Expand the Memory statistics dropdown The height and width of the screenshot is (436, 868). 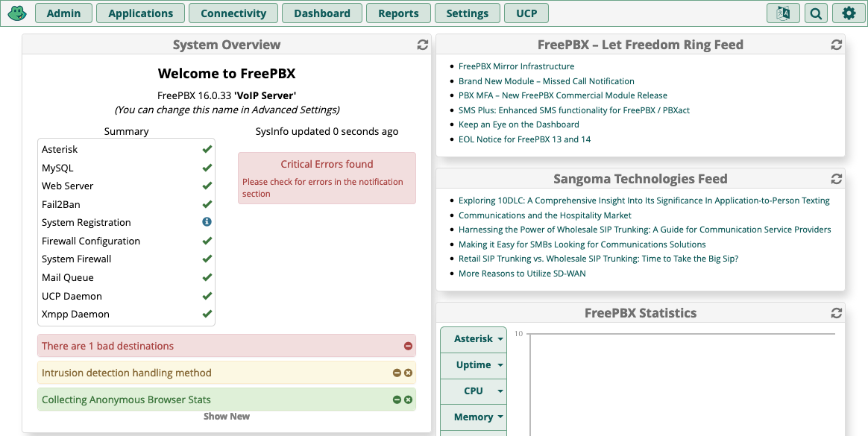(474, 417)
